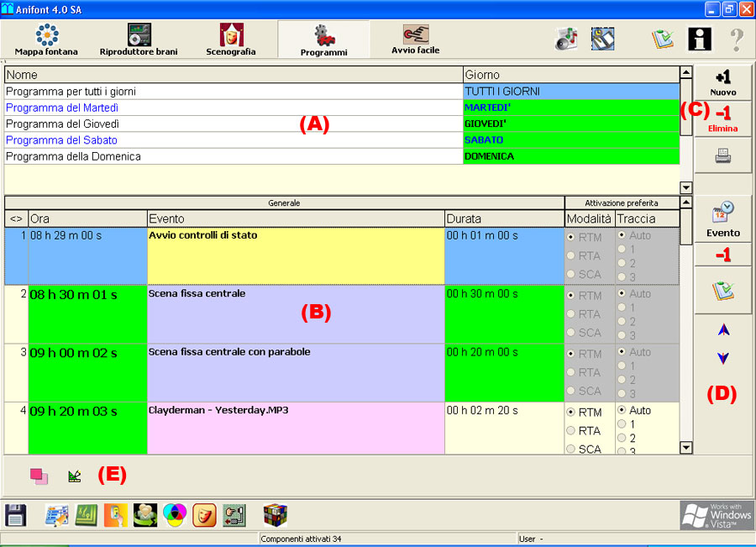Switch to Riproduttore brani tab
Viewport: 756px width, 547px height.
coord(139,39)
